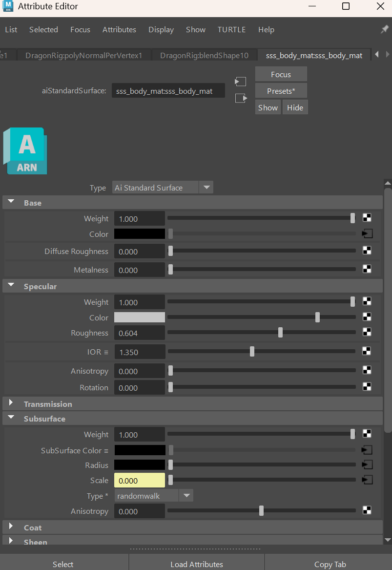
Task: Click Specular Color checker map button
Action: 367,317
